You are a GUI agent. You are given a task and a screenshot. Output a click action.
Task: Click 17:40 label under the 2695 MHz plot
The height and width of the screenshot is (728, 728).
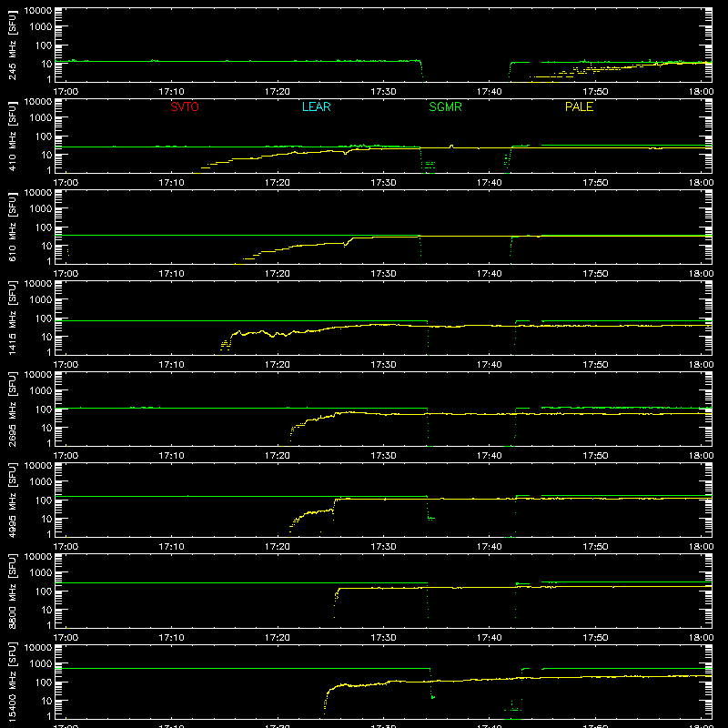click(x=489, y=456)
